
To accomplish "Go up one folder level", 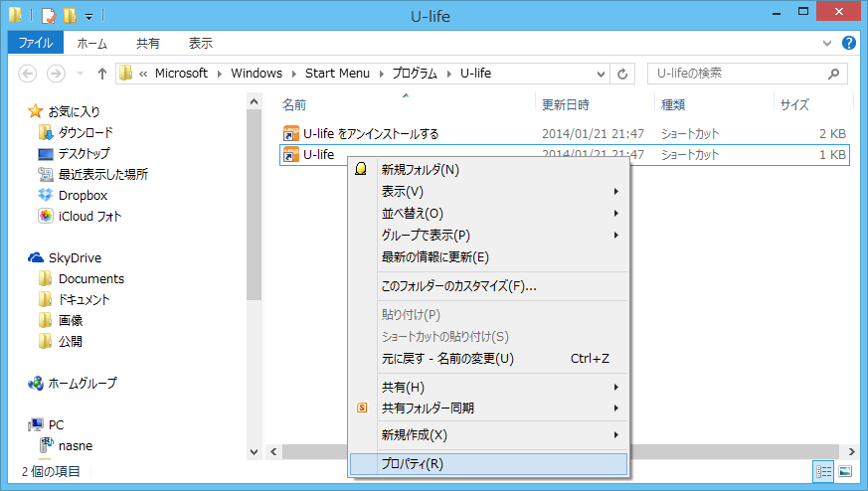I will [101, 74].
